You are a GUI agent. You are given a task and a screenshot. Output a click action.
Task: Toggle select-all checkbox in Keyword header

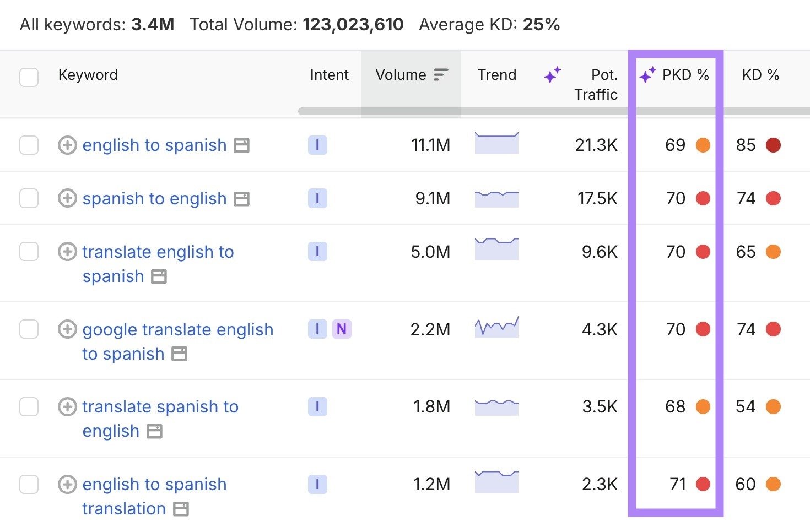pos(29,77)
